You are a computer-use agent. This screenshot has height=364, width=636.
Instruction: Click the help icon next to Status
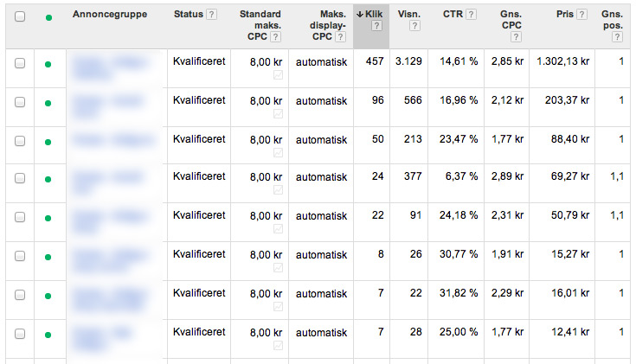213,15
